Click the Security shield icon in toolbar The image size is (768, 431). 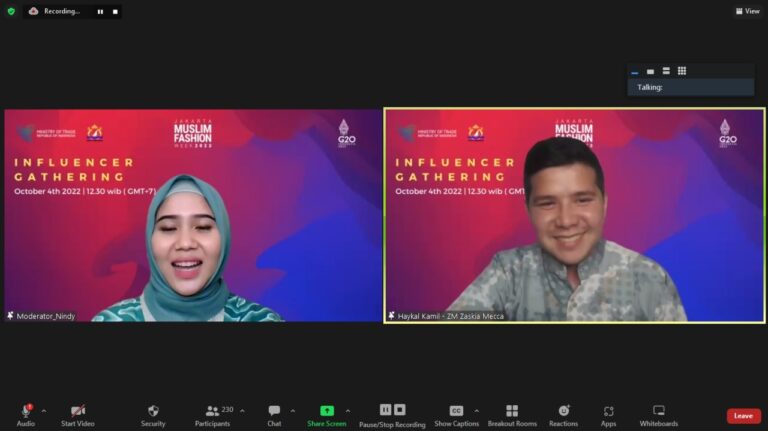click(153, 411)
